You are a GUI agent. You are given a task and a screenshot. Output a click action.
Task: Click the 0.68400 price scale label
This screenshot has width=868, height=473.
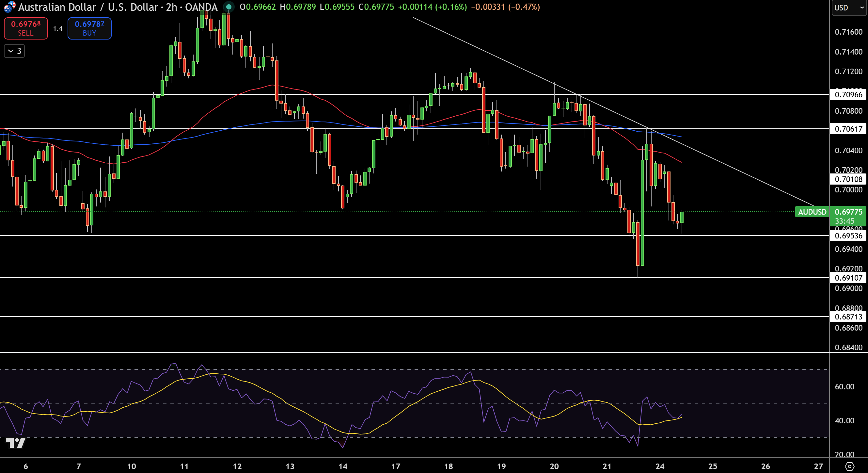[848, 347]
